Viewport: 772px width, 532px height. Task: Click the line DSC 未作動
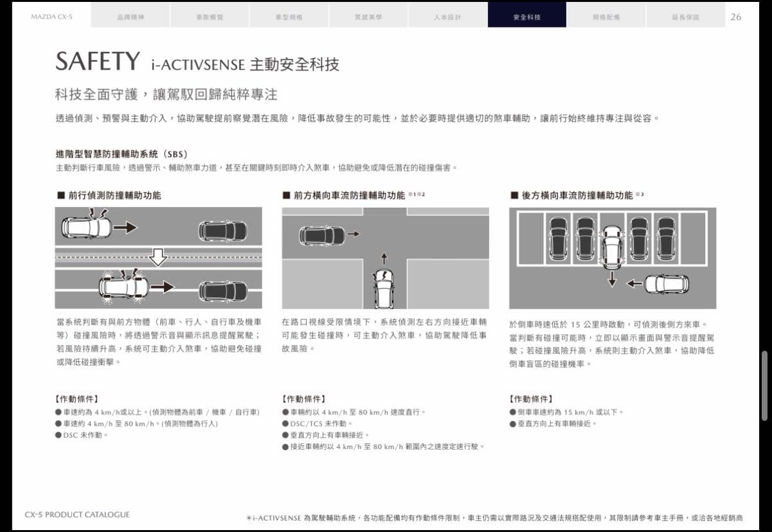(82, 435)
